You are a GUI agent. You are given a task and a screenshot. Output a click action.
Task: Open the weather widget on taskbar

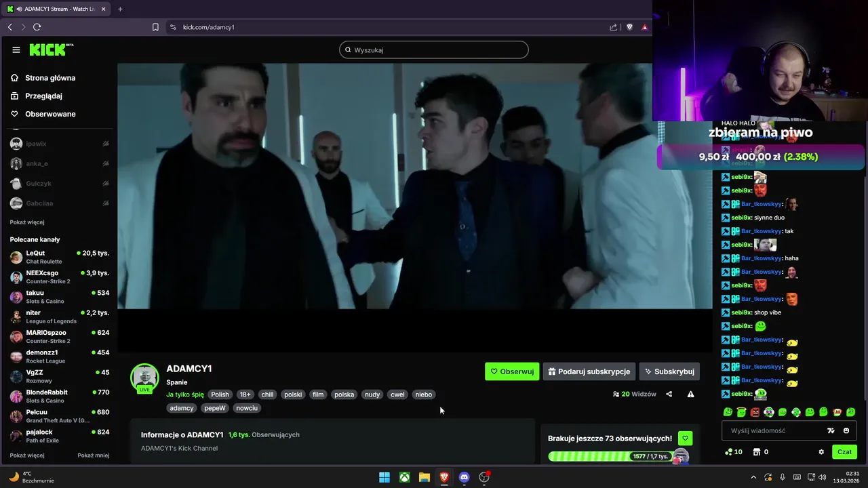coord(31,477)
